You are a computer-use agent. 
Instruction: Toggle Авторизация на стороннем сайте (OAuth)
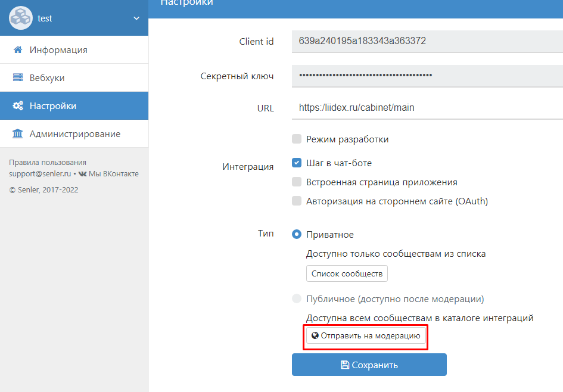tap(297, 201)
